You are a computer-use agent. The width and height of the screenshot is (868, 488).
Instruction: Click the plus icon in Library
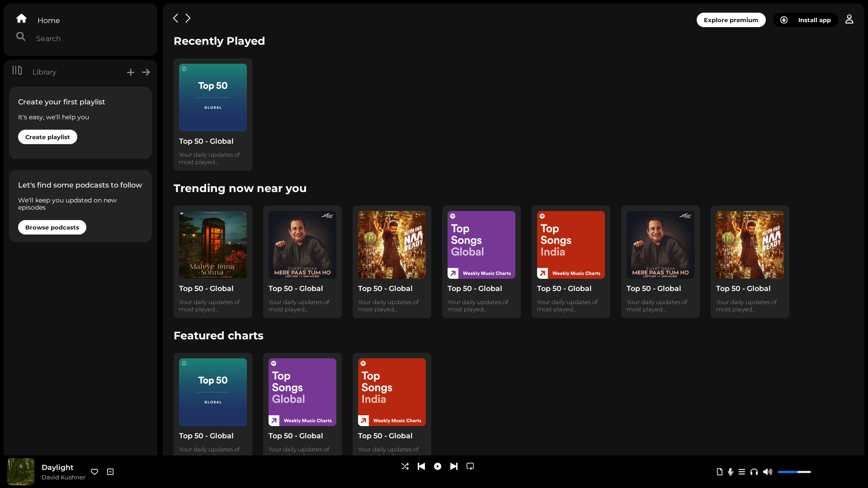click(x=131, y=72)
